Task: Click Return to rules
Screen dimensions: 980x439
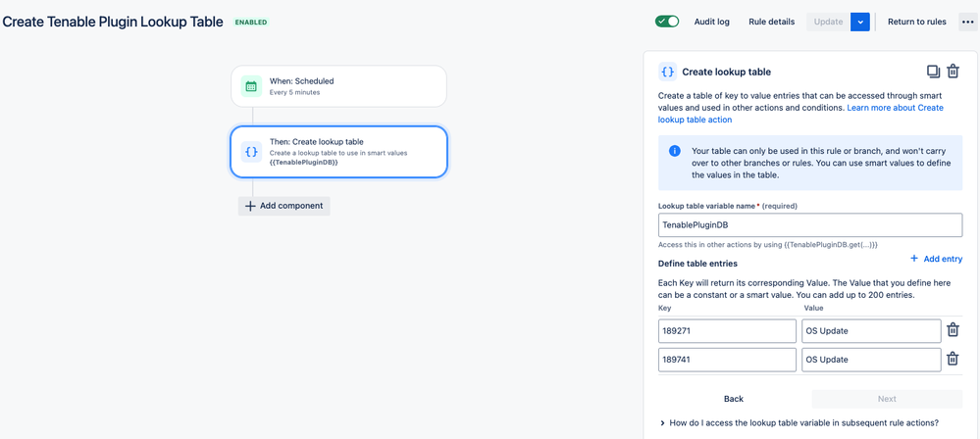Action: coord(917,22)
